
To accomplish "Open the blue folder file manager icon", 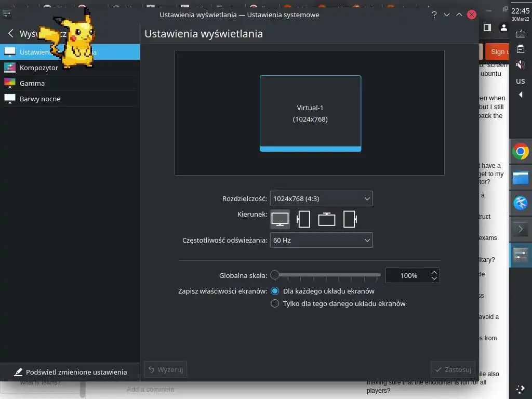I will [x=521, y=178].
